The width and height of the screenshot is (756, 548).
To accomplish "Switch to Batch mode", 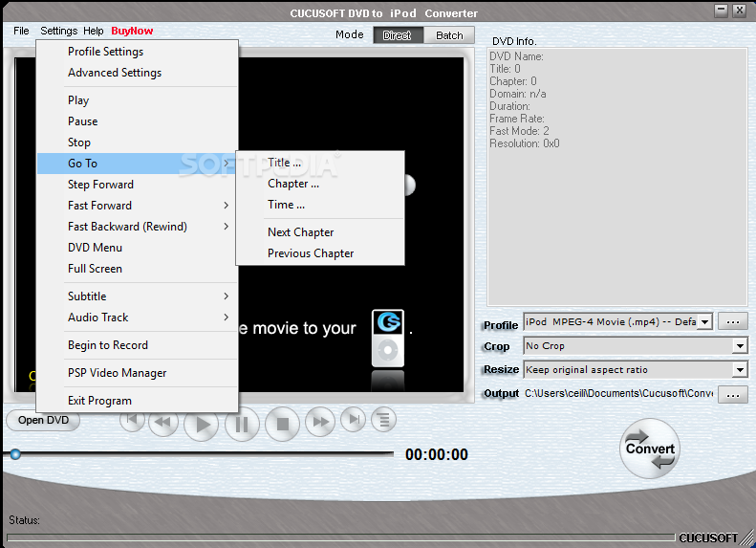I will pyautogui.click(x=449, y=35).
